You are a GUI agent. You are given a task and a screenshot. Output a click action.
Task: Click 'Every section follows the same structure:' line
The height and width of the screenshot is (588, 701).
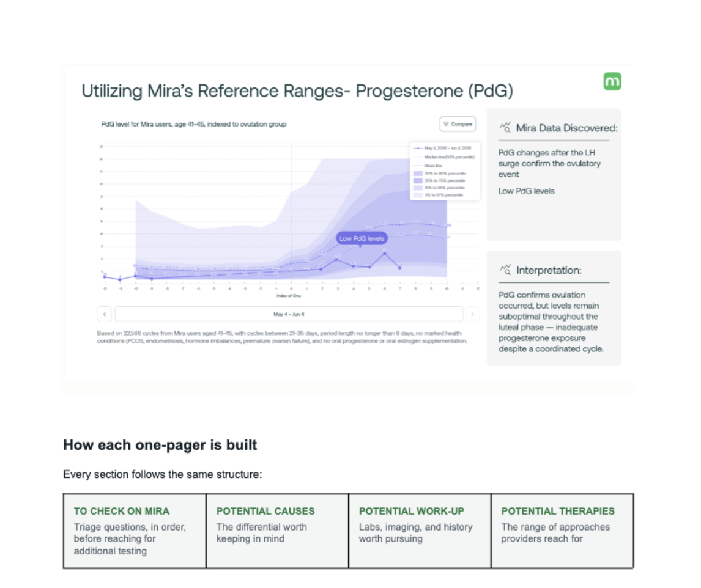163,474
